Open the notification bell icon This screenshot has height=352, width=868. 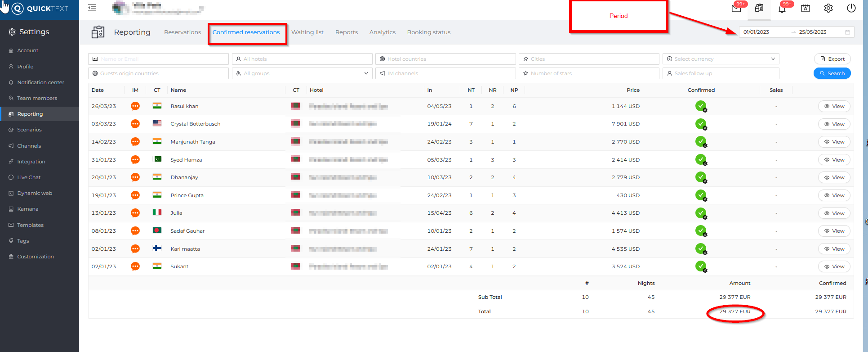coord(782,9)
